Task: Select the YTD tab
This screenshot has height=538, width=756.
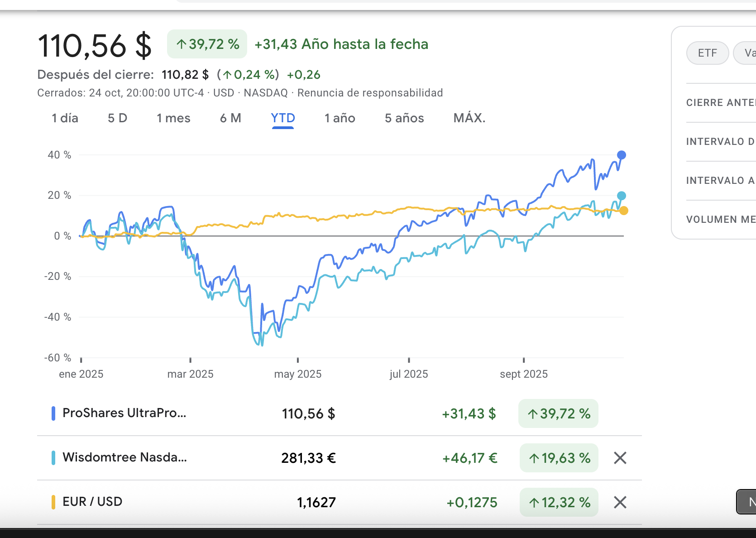Action: [x=283, y=118]
